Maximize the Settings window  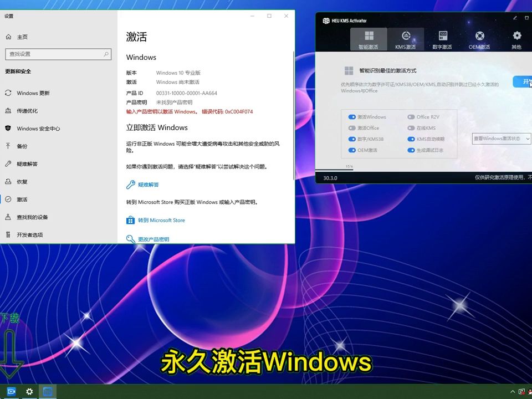[x=269, y=16]
